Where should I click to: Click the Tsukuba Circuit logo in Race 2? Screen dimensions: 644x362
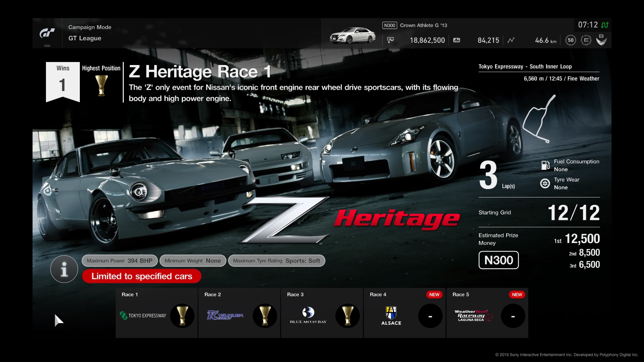coord(225,315)
